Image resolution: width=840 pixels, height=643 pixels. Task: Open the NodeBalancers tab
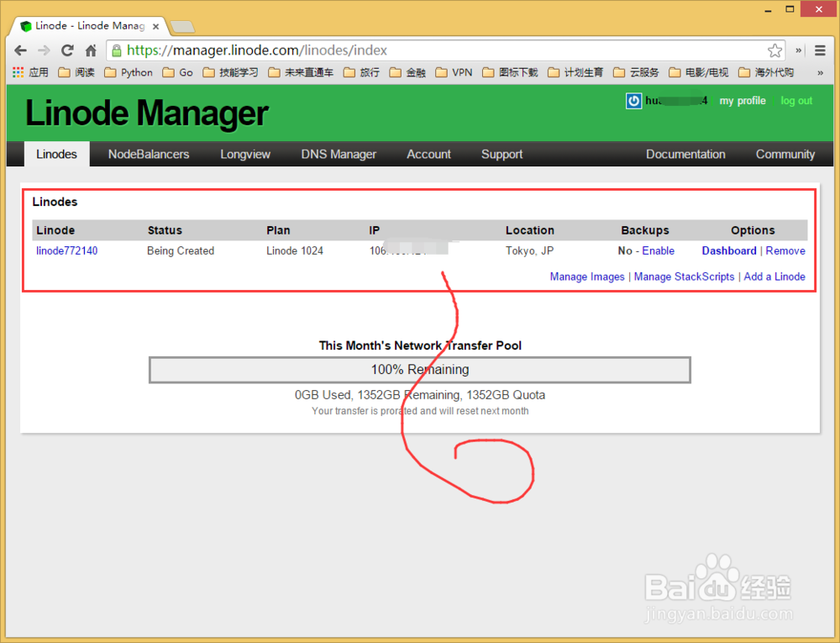coord(149,155)
